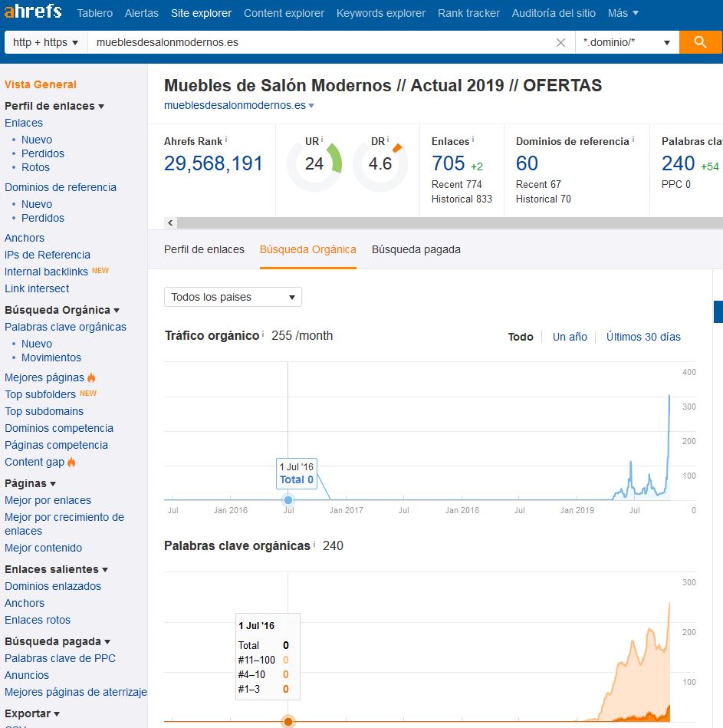Open Mejores páginas link

click(44, 377)
